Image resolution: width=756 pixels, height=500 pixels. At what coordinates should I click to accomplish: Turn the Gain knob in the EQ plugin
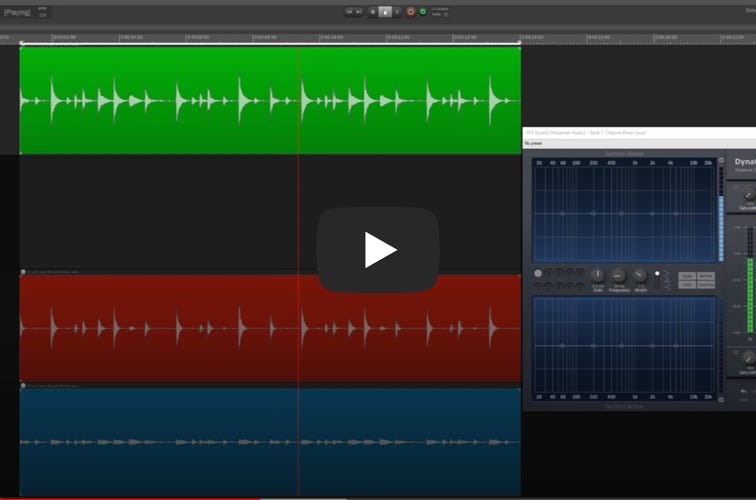click(597, 275)
